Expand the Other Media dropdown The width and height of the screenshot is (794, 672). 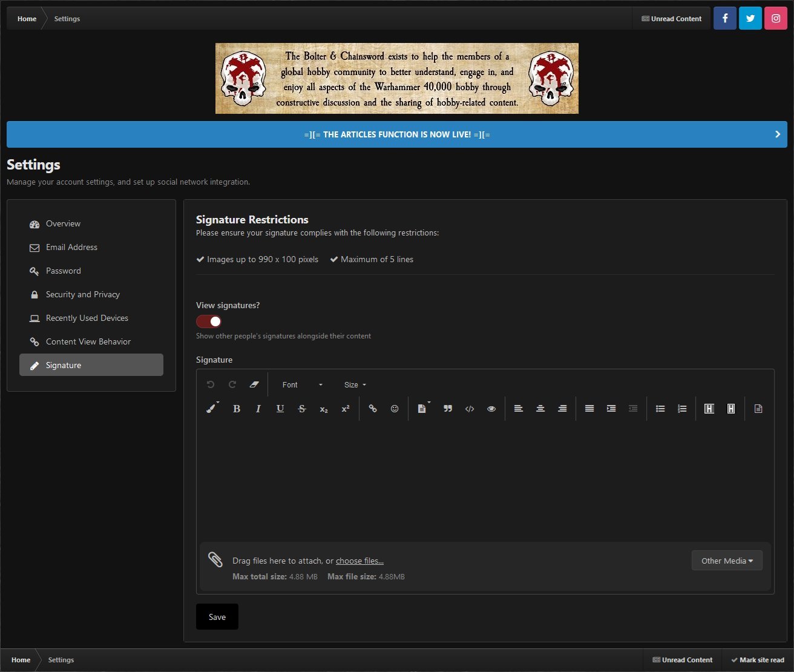[727, 561]
